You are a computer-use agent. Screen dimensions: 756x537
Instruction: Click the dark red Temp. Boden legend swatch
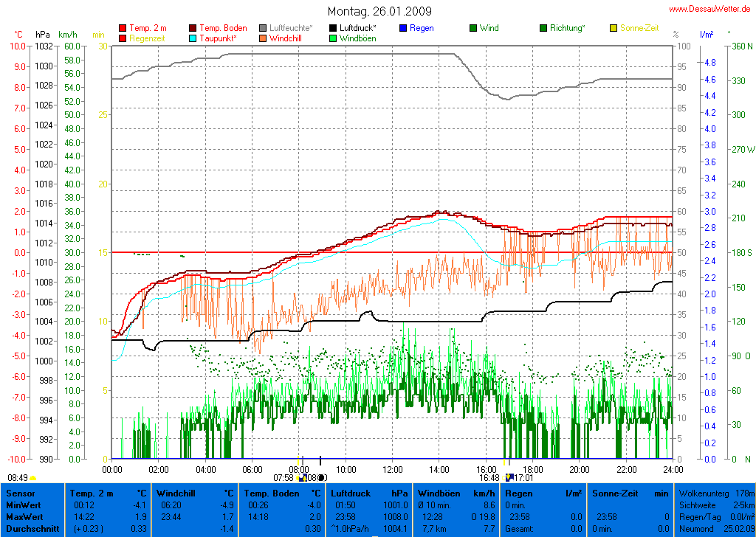pos(193,28)
